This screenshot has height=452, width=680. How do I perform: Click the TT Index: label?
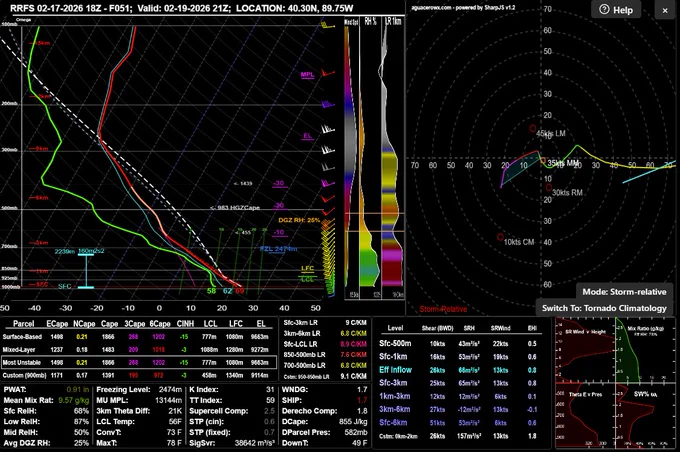[x=206, y=400]
